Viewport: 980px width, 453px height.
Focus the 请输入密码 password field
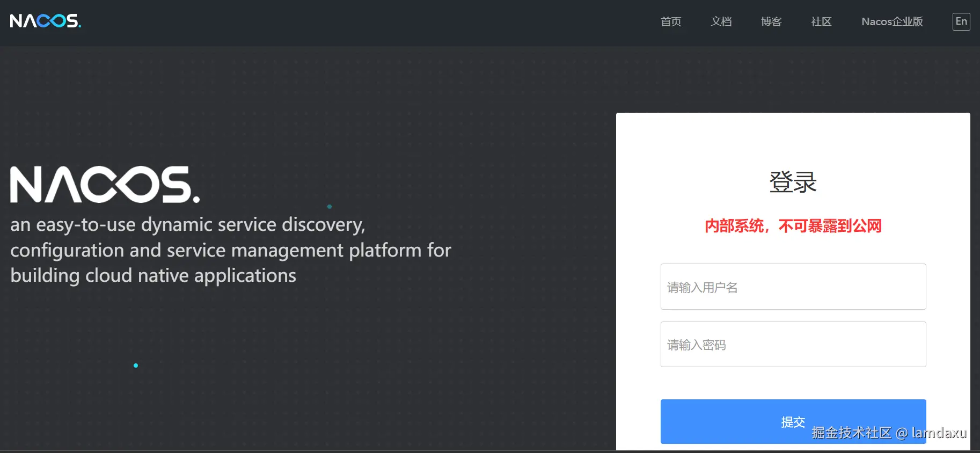tap(793, 345)
